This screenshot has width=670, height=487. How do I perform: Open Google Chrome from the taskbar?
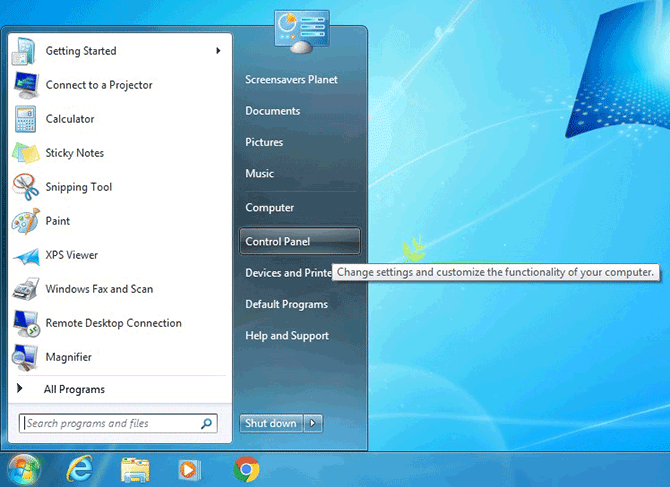coord(246,469)
